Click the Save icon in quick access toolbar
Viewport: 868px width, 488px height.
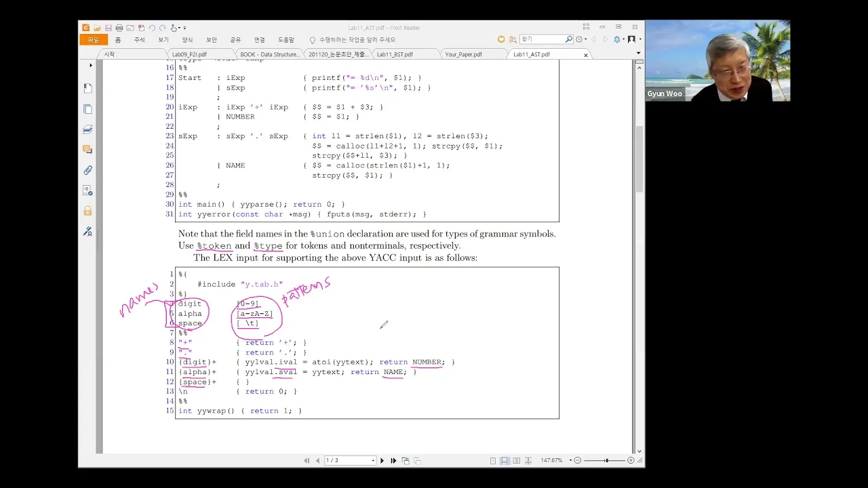108,28
